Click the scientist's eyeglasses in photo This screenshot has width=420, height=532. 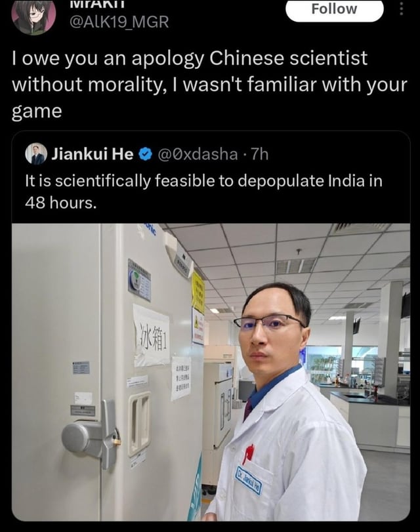(270, 321)
